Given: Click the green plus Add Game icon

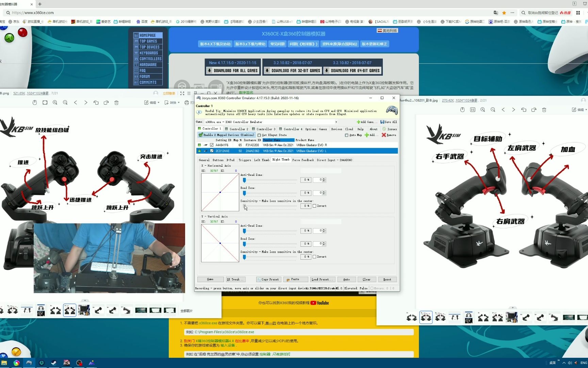Looking at the screenshot, I should tap(358, 122).
